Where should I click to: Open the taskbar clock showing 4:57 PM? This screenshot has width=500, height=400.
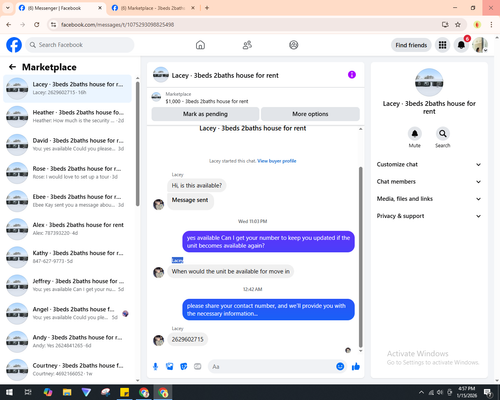(x=467, y=392)
